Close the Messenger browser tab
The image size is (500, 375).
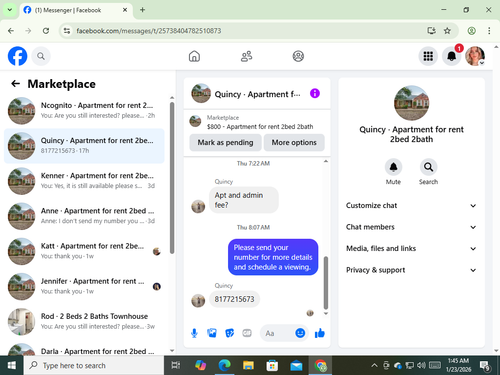point(125,10)
